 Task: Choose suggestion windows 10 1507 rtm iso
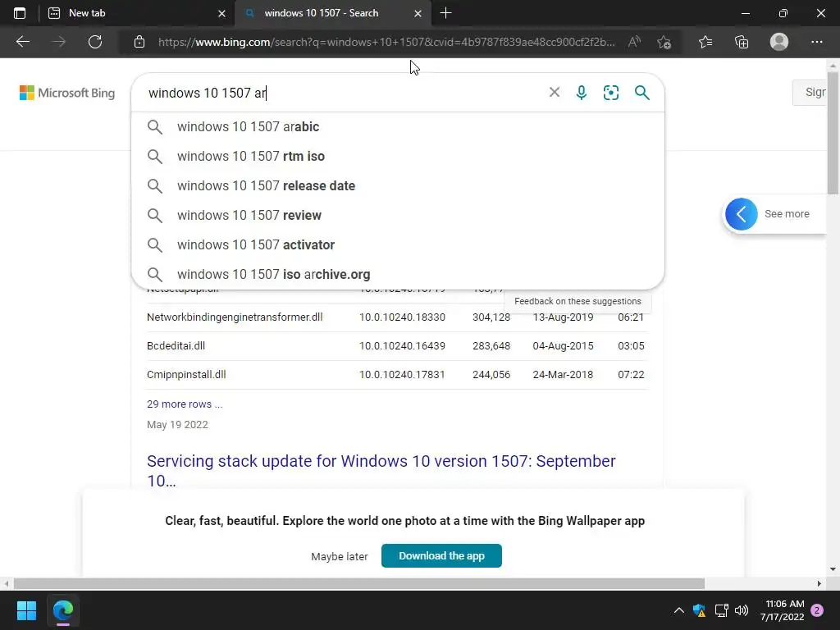[x=398, y=157]
